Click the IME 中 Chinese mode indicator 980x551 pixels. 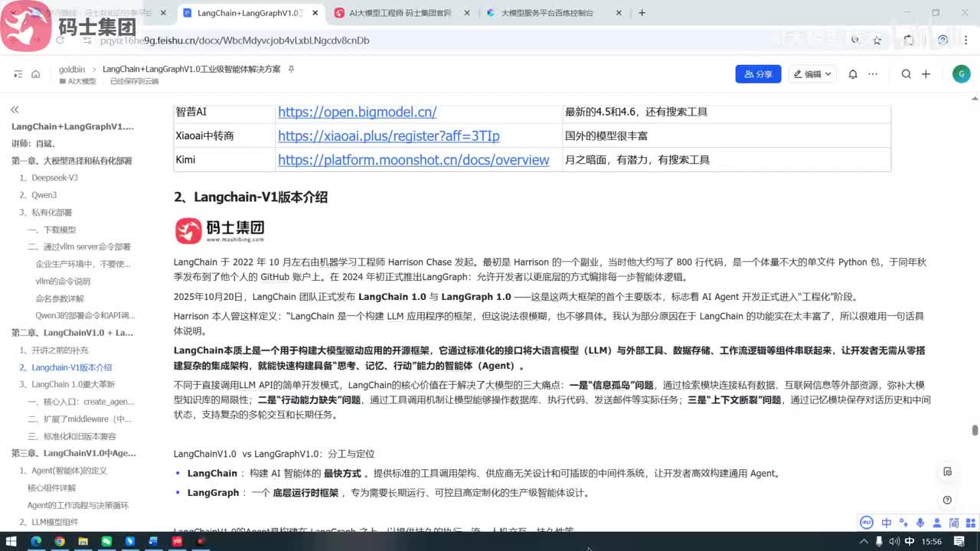click(x=887, y=523)
